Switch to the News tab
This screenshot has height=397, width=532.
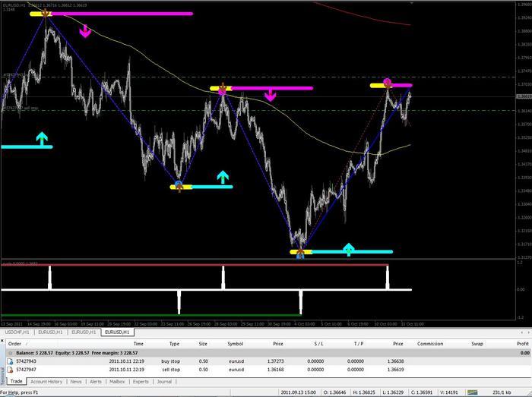coord(76,382)
